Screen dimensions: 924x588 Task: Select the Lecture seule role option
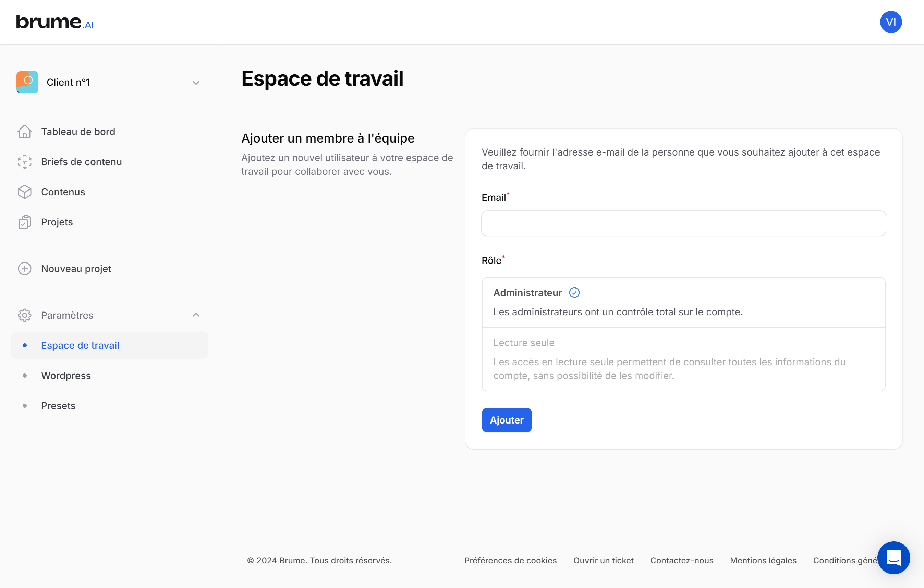683,359
